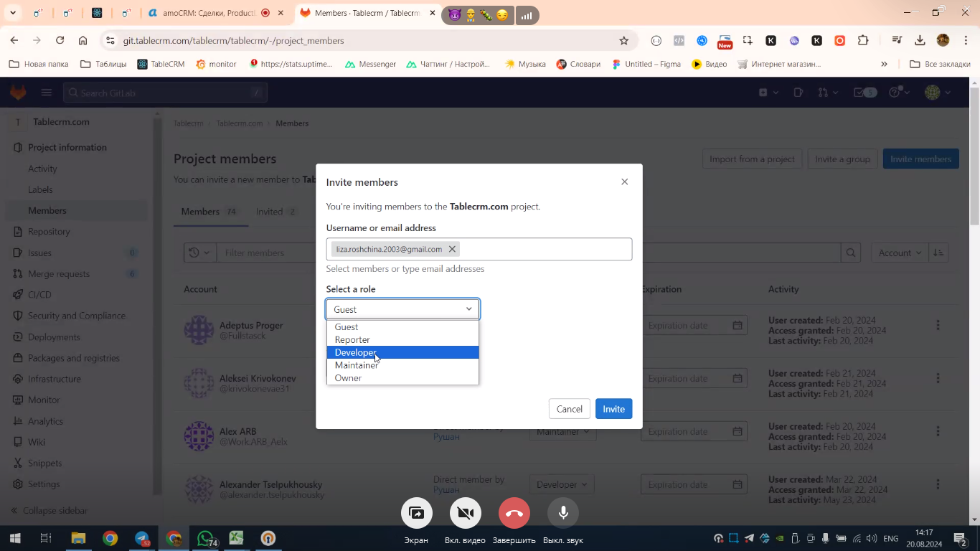Open Analytics section in sidebar
The width and height of the screenshot is (980, 551).
click(x=45, y=421)
